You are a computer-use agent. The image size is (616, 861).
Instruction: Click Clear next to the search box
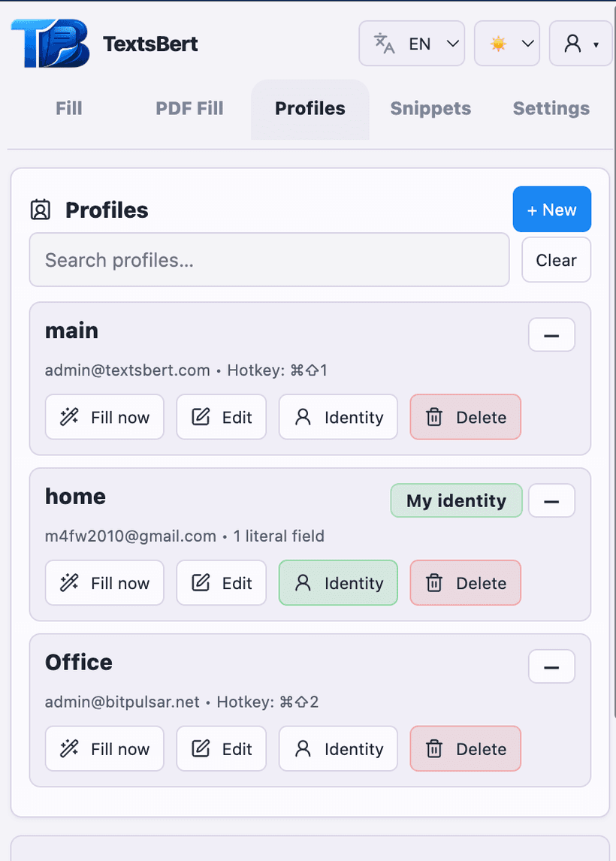pyautogui.click(x=556, y=260)
